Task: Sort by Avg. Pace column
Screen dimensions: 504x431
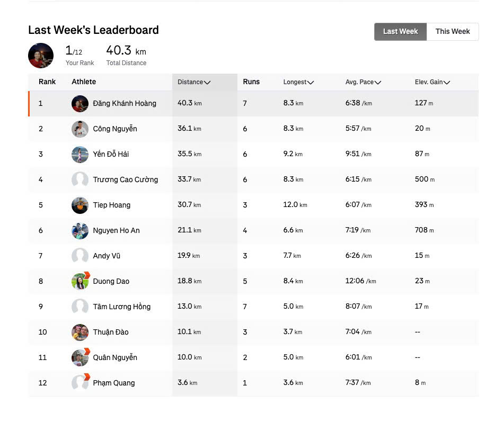Action: point(363,82)
